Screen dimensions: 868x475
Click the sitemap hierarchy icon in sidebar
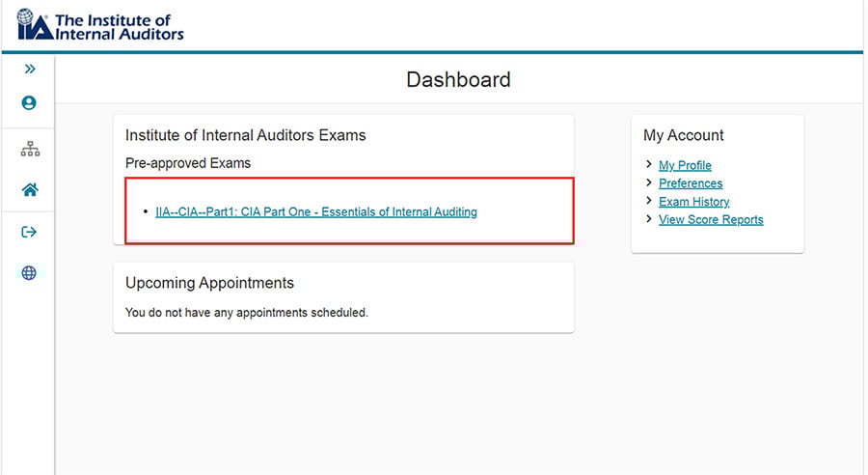pos(30,149)
